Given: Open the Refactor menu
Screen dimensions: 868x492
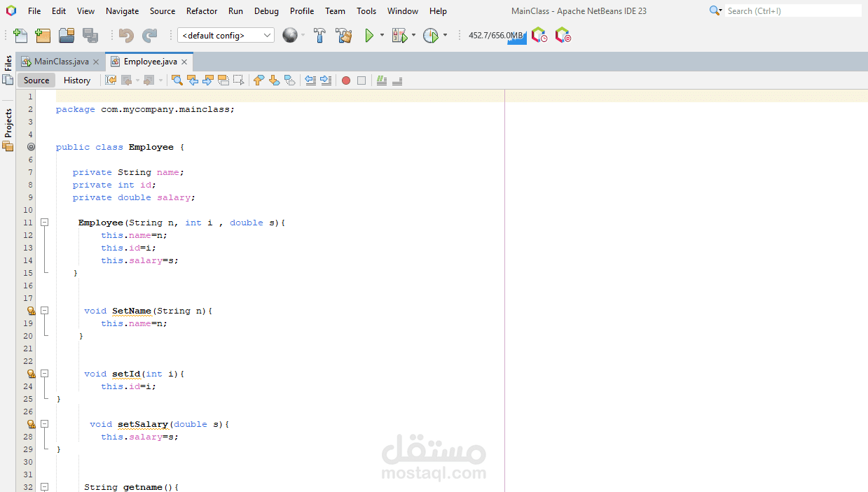Looking at the screenshot, I should point(202,10).
